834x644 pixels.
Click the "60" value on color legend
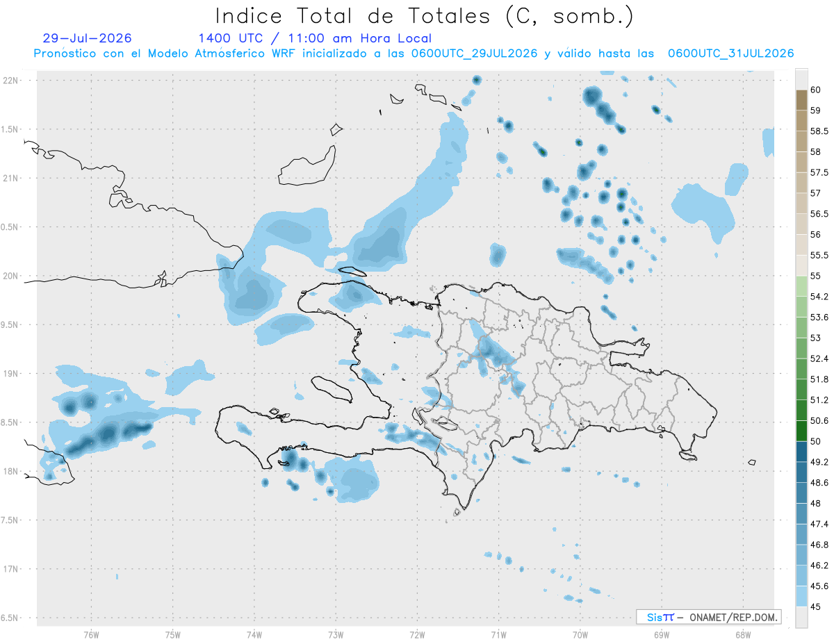(816, 90)
